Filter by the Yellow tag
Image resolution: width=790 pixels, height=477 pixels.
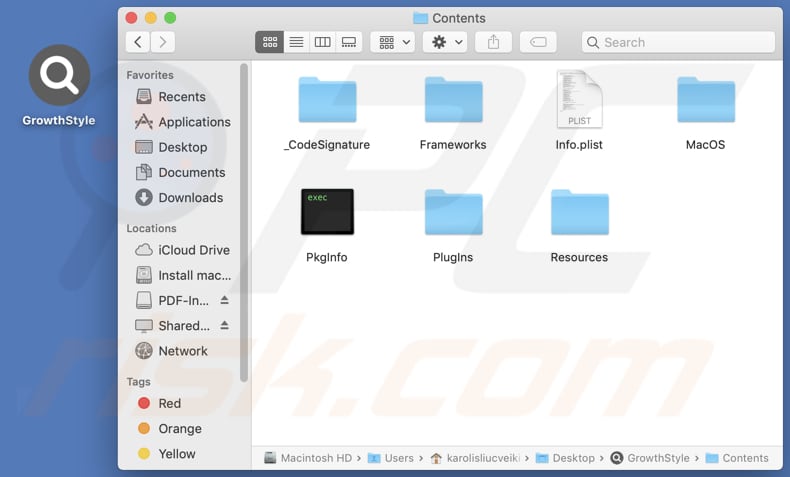167,453
